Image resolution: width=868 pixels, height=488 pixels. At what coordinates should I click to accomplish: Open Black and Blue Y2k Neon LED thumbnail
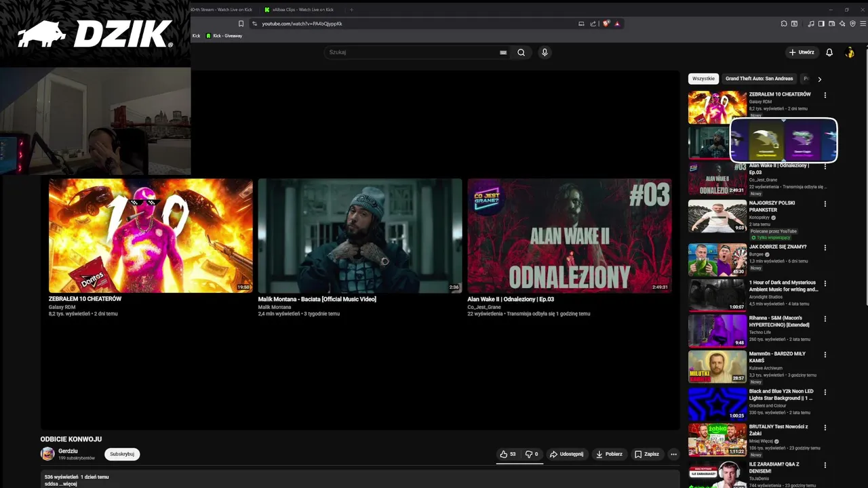click(717, 404)
